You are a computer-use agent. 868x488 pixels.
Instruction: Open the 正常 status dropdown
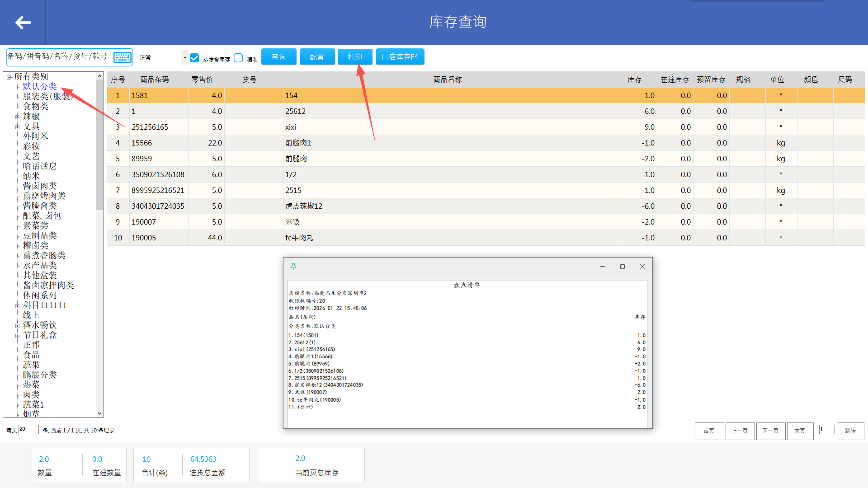184,57
